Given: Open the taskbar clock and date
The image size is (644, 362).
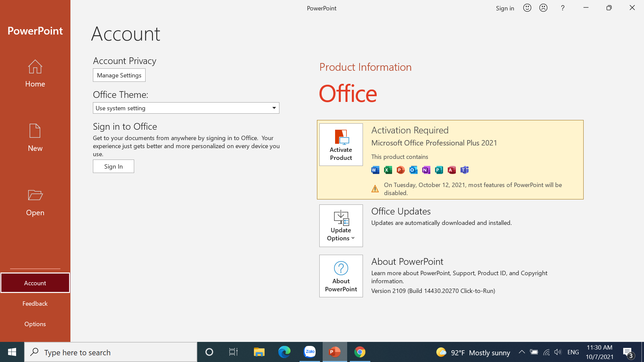Looking at the screenshot, I should [600, 352].
